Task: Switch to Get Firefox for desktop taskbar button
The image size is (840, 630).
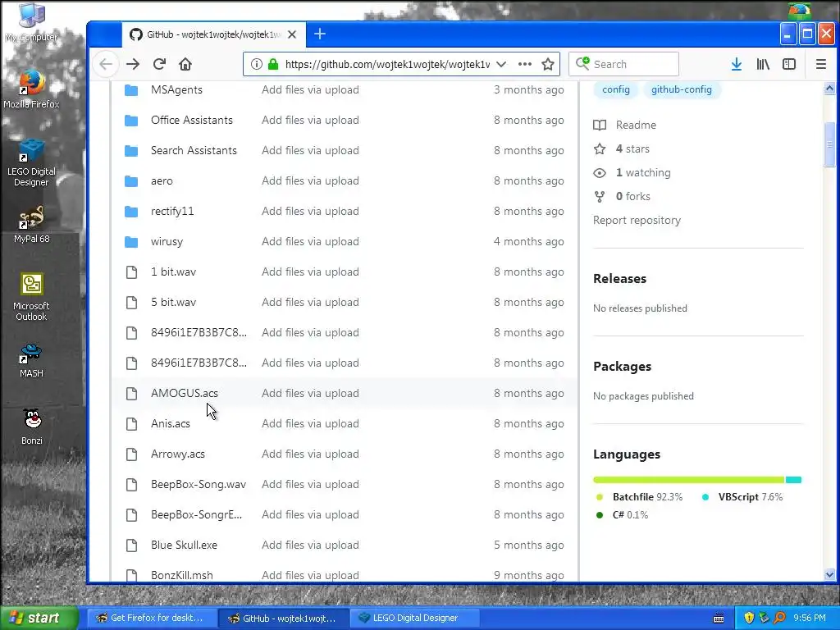Action: click(152, 619)
